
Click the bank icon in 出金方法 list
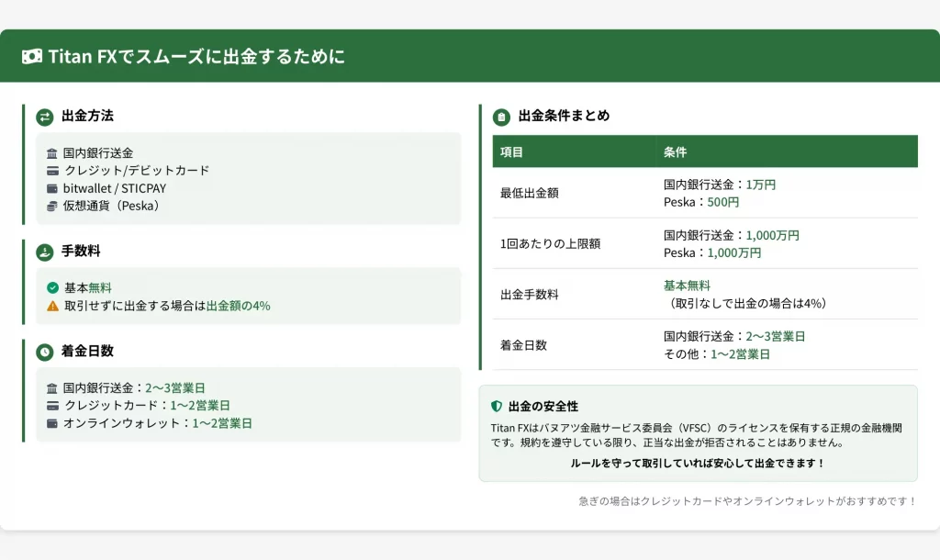click(x=52, y=153)
